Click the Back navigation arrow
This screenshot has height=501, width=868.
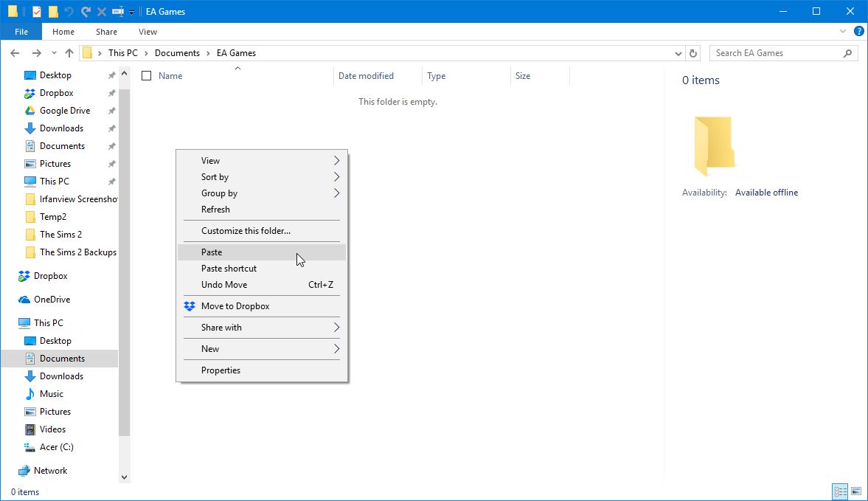(x=15, y=53)
